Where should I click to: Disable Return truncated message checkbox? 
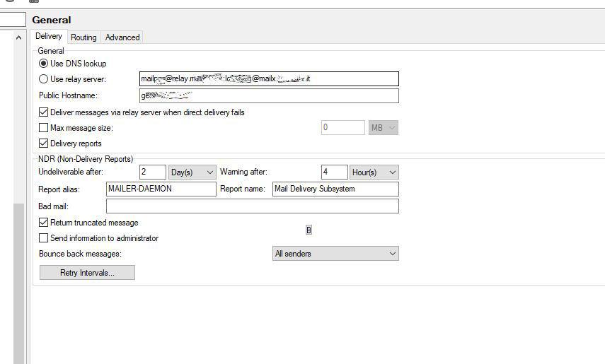coord(44,223)
